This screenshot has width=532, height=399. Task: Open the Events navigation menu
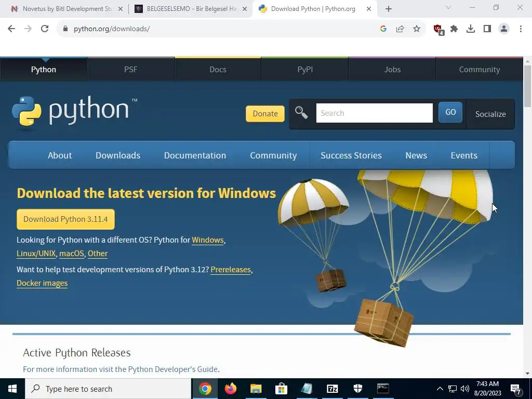tap(464, 155)
